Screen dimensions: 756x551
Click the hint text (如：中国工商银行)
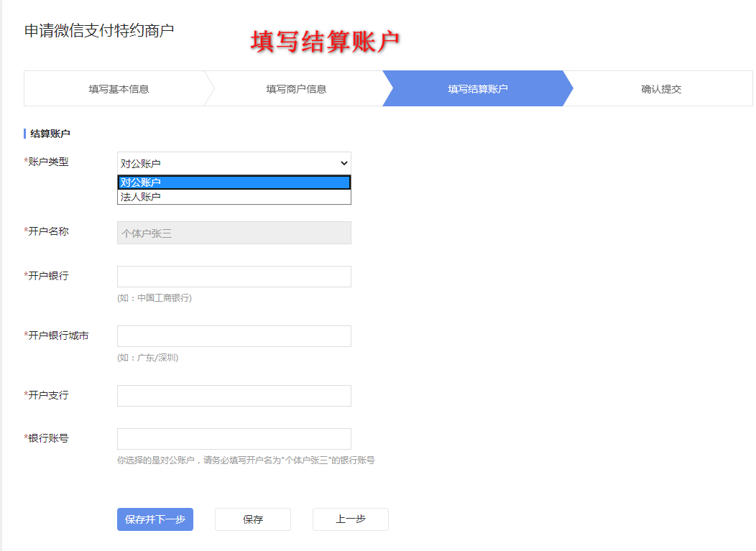point(155,298)
